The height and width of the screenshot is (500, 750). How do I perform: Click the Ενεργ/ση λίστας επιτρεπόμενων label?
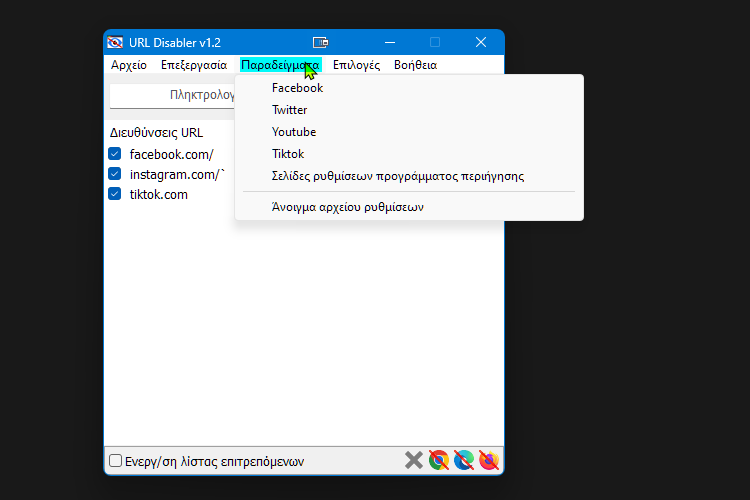click(214, 462)
